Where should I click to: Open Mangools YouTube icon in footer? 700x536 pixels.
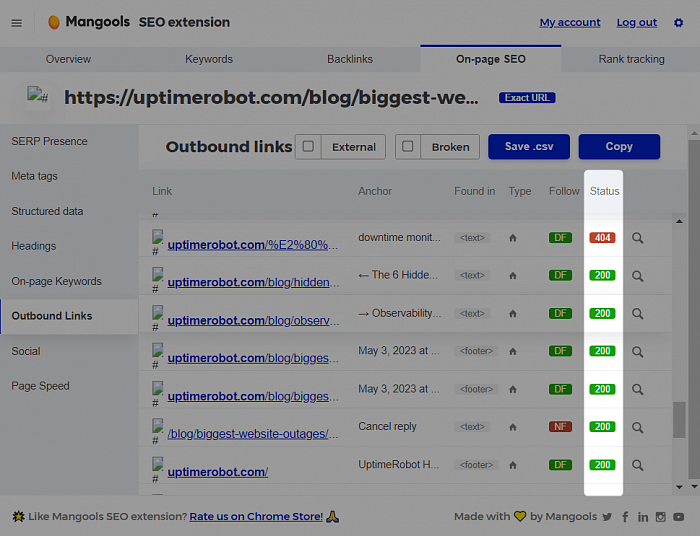click(679, 517)
